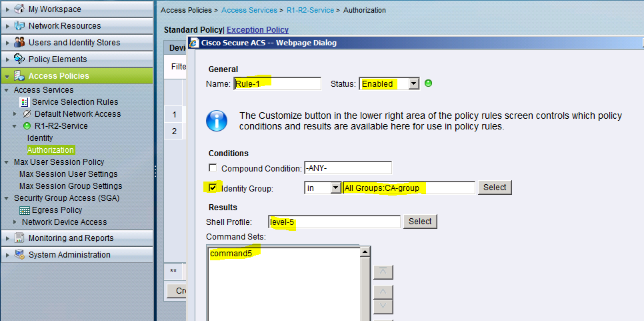The image size is (644, 321).
Task: Click Select button for Identity Group
Action: point(495,188)
